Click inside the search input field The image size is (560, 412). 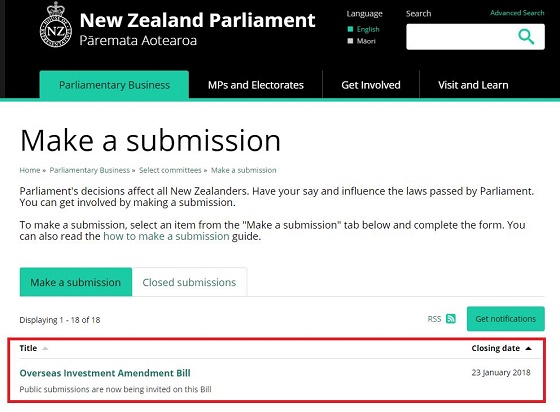(x=461, y=37)
